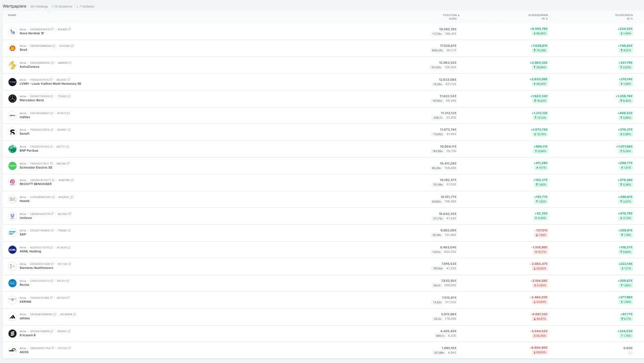644x363 pixels.
Task: Click Shell price gain +7.028,81€
Action: coord(539,45)
